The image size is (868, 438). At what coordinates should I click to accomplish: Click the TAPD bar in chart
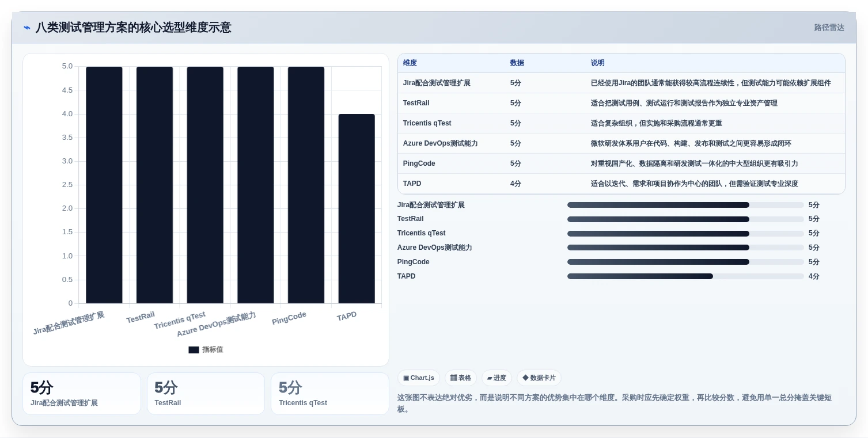click(x=357, y=208)
